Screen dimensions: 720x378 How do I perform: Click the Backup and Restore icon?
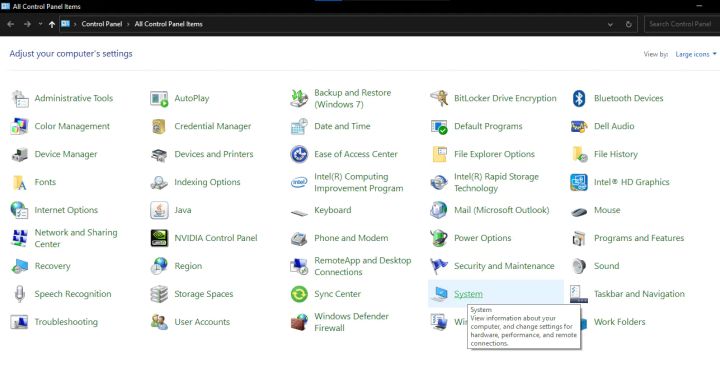click(299, 98)
